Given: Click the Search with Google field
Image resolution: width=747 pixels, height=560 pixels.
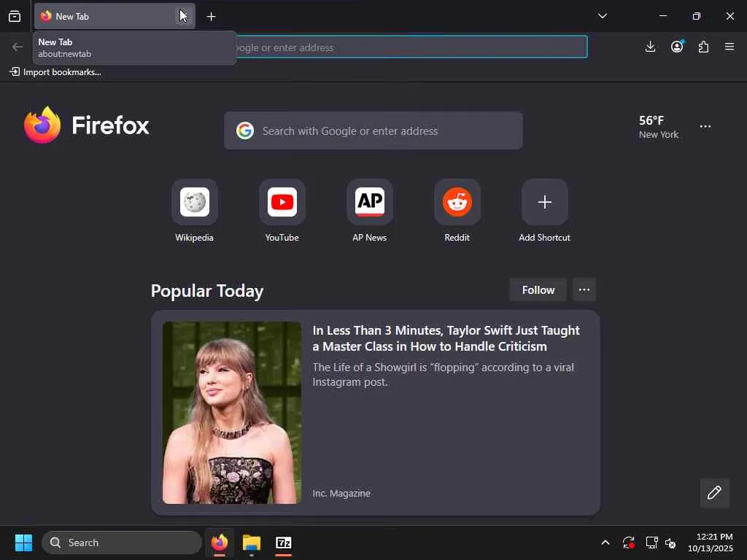Looking at the screenshot, I should coord(373,131).
